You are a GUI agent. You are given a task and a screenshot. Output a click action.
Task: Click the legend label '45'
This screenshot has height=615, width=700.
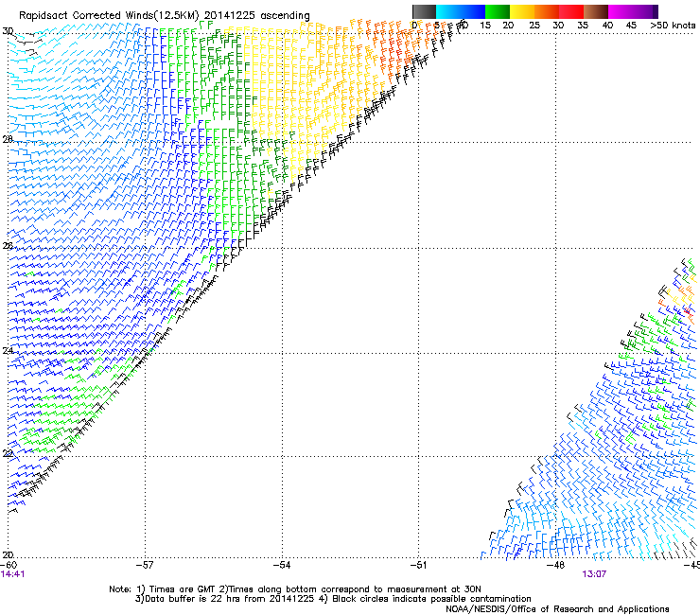click(631, 26)
